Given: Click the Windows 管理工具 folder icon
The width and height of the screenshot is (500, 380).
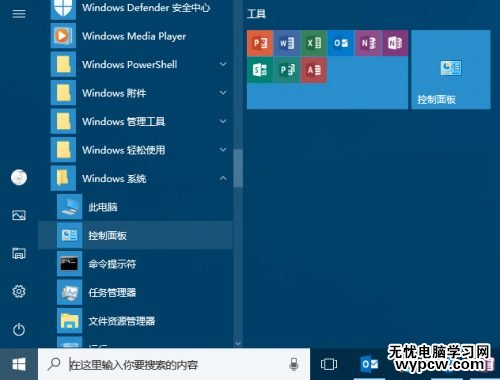Looking at the screenshot, I should click(63, 121).
